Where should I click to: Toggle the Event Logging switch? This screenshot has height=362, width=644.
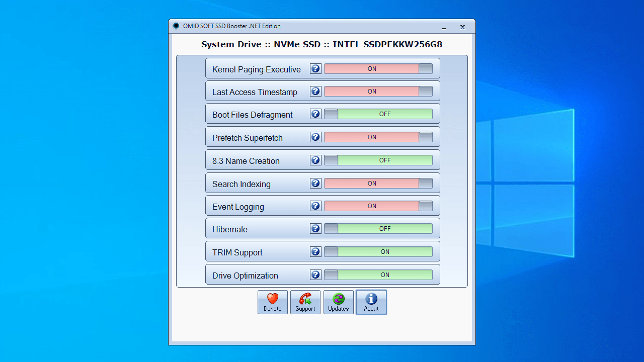click(x=378, y=206)
